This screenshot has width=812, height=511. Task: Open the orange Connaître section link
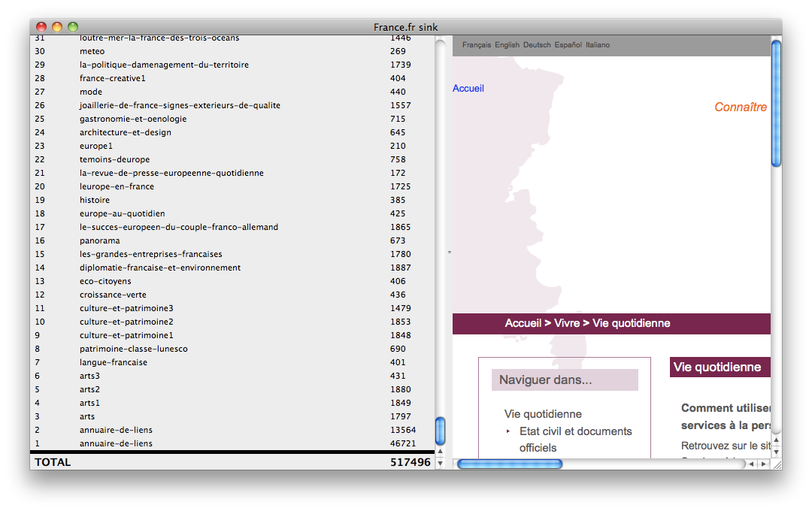pyautogui.click(x=740, y=107)
